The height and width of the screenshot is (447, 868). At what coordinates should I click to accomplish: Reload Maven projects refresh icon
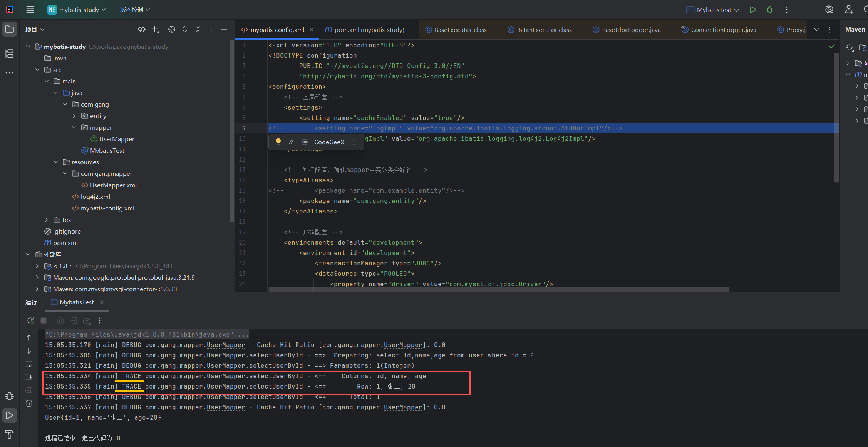[850, 48]
